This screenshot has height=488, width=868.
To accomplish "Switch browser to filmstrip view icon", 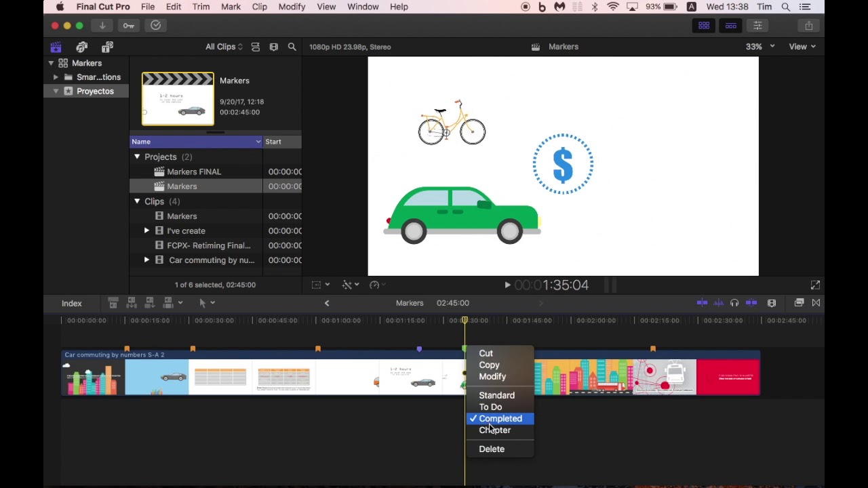I will (x=274, y=47).
